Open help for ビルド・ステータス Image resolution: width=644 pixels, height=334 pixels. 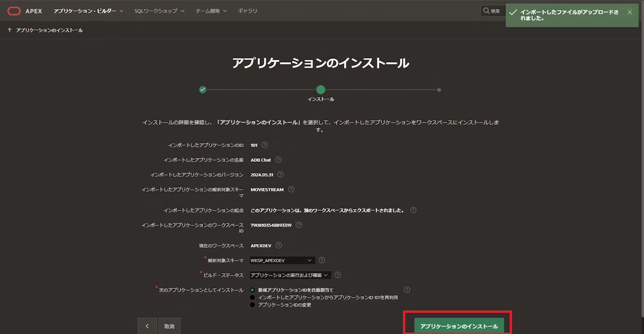point(338,275)
